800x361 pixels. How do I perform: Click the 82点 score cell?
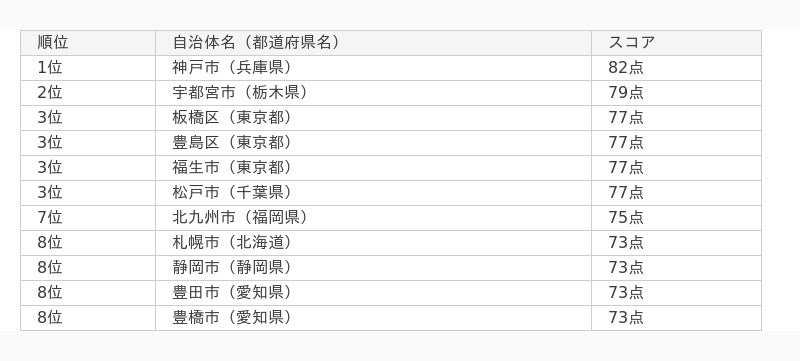click(677, 68)
